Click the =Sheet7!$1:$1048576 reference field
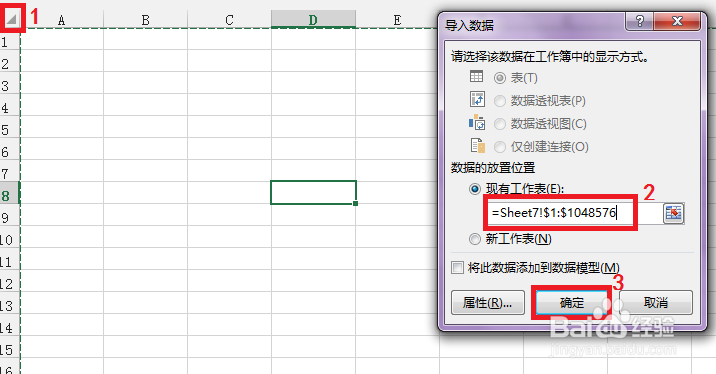This screenshot has height=374, width=716. point(574,213)
